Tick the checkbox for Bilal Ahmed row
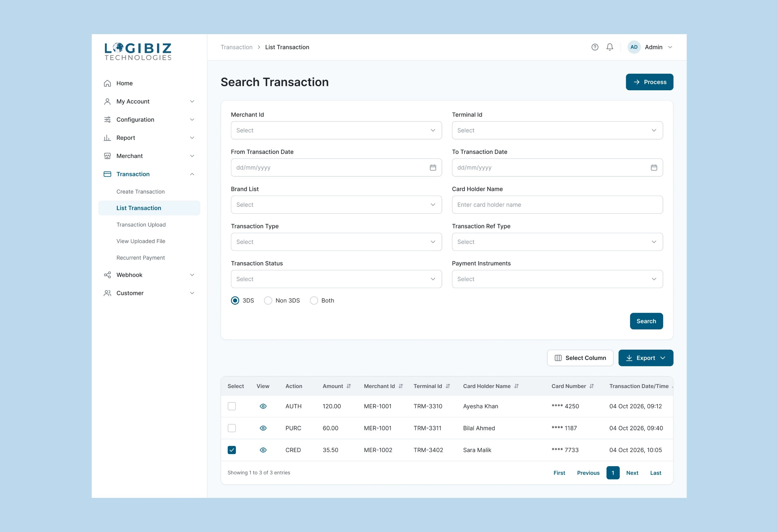Viewport: 778px width, 532px height. [x=232, y=428]
